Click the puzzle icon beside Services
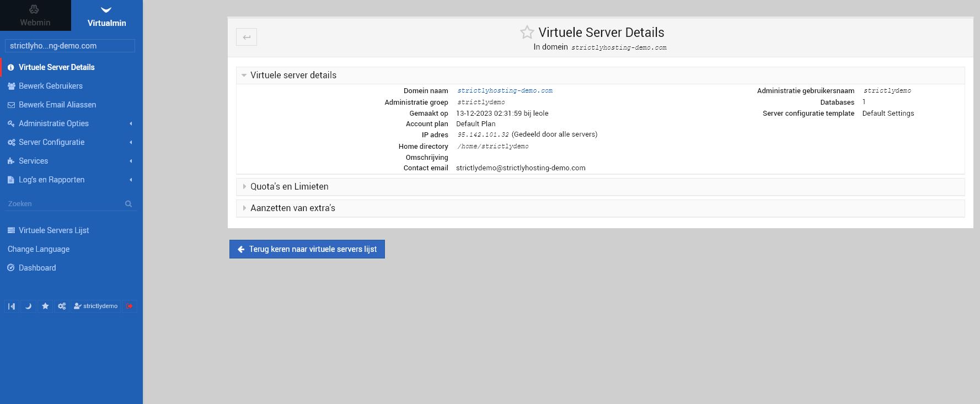980x404 pixels. point(11,161)
